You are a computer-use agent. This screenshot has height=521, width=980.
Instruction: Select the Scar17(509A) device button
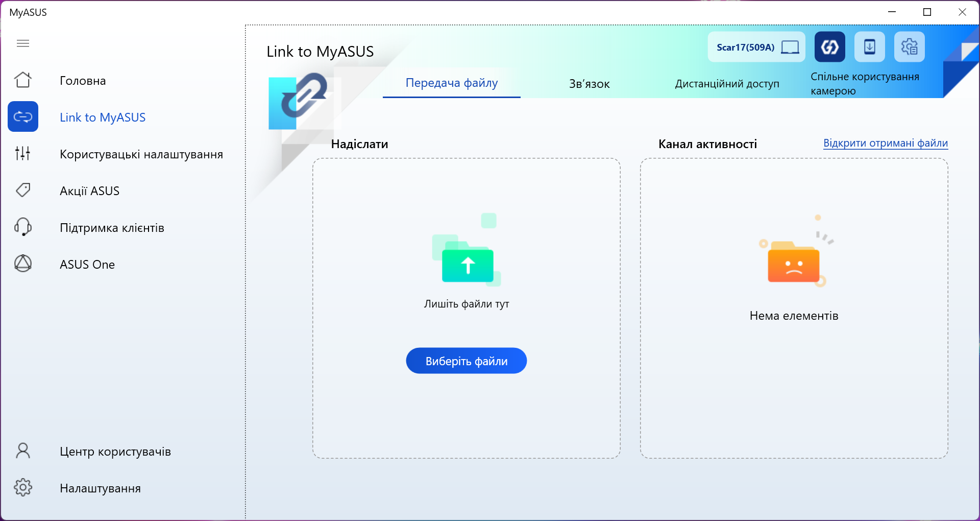(x=756, y=47)
